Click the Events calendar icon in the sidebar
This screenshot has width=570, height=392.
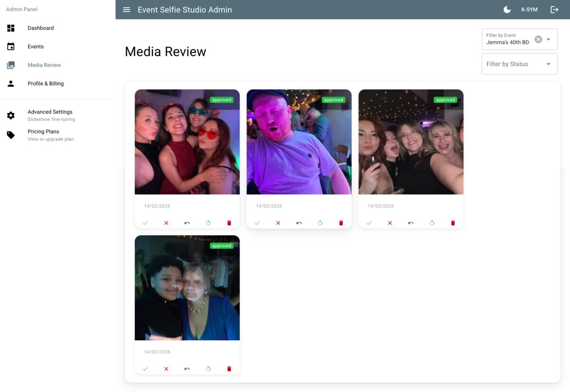[x=10, y=46]
